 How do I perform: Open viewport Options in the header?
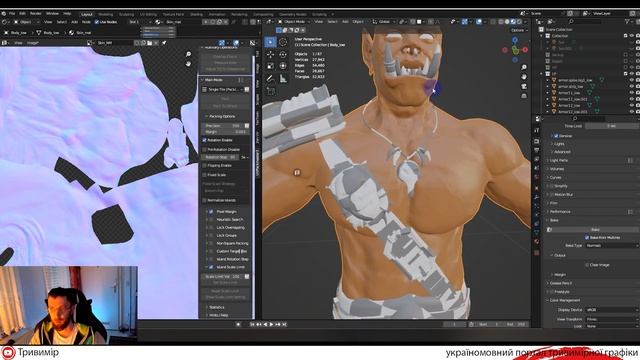click(x=518, y=30)
